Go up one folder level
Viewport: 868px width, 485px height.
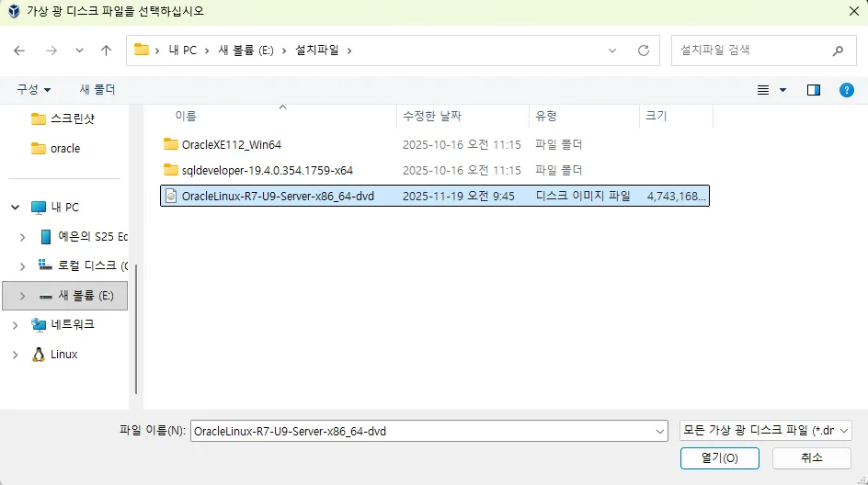[106, 51]
